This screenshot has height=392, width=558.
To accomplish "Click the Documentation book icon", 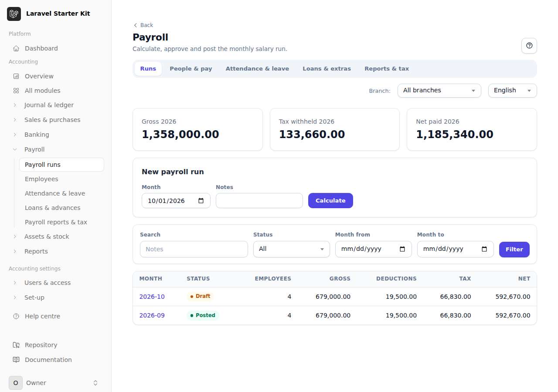I will (16, 360).
